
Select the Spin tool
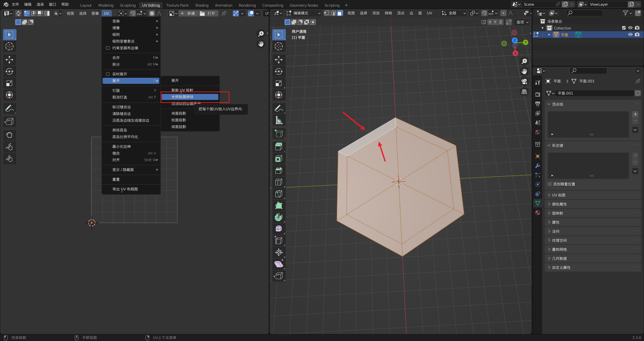tap(278, 217)
